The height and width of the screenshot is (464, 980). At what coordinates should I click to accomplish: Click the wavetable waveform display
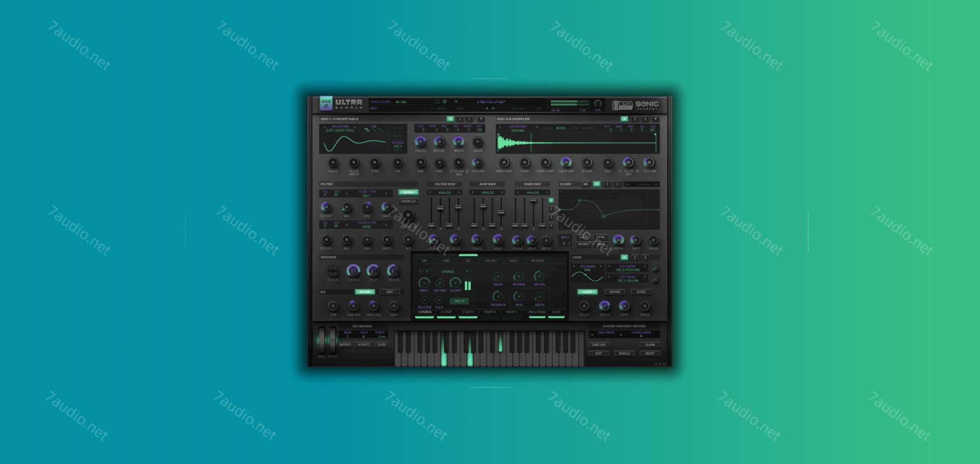pos(355,143)
